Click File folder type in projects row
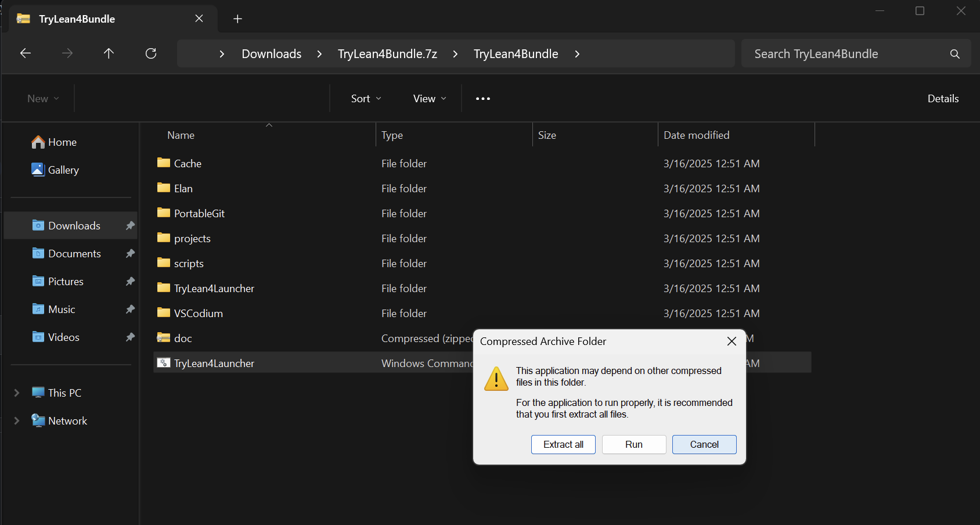Screen dimensions: 980x525 click(x=404, y=239)
